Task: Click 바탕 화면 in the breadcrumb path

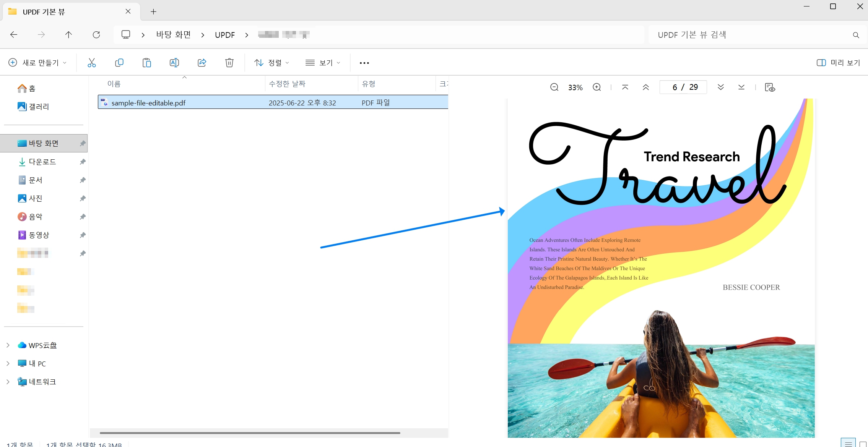Action: [x=174, y=35]
